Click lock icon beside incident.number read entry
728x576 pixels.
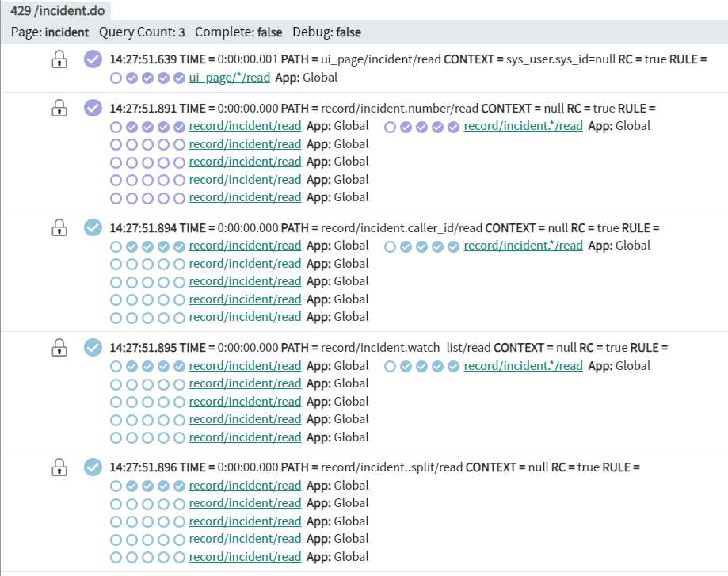pos(59,109)
